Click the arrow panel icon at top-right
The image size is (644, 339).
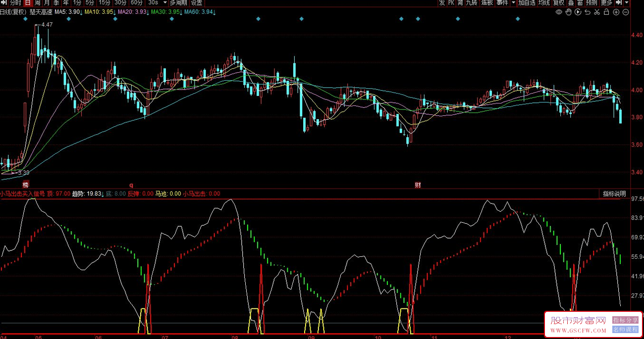pos(619,2)
